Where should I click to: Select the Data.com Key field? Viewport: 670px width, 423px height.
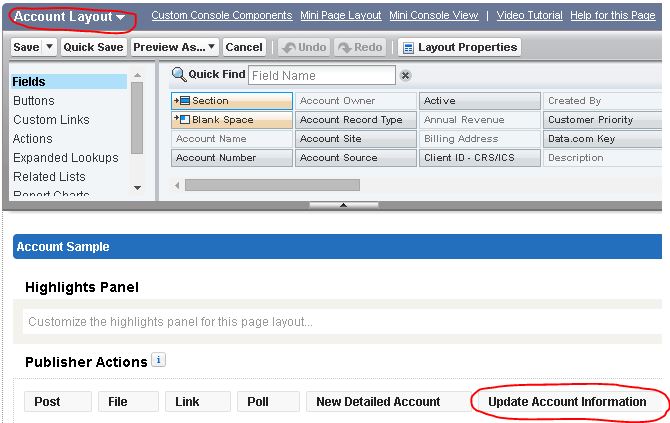click(602, 139)
